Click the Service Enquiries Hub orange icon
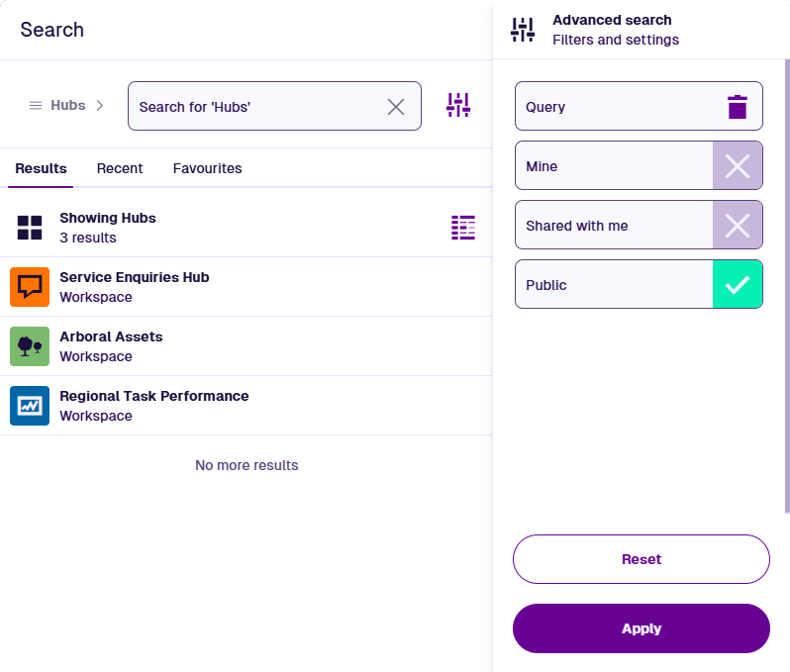 pos(30,287)
